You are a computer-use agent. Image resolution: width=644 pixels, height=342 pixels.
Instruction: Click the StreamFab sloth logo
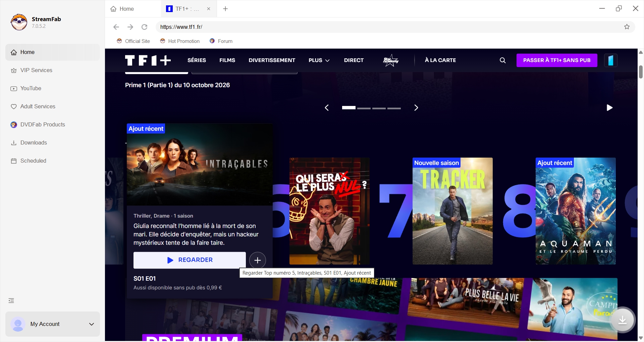click(x=19, y=22)
